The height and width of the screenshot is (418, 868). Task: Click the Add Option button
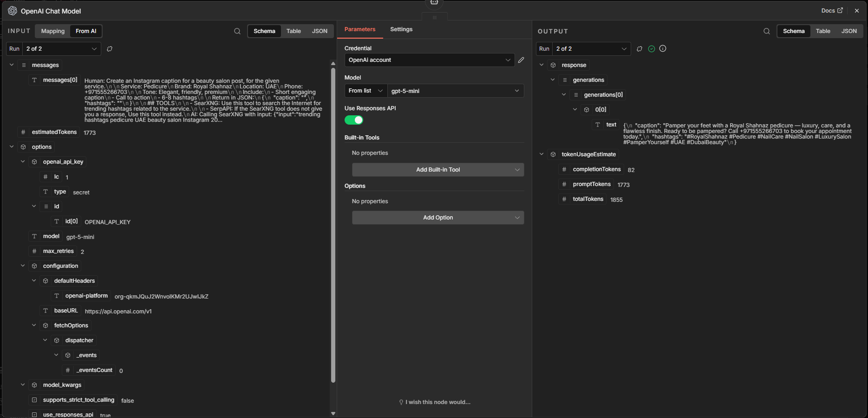(x=438, y=218)
